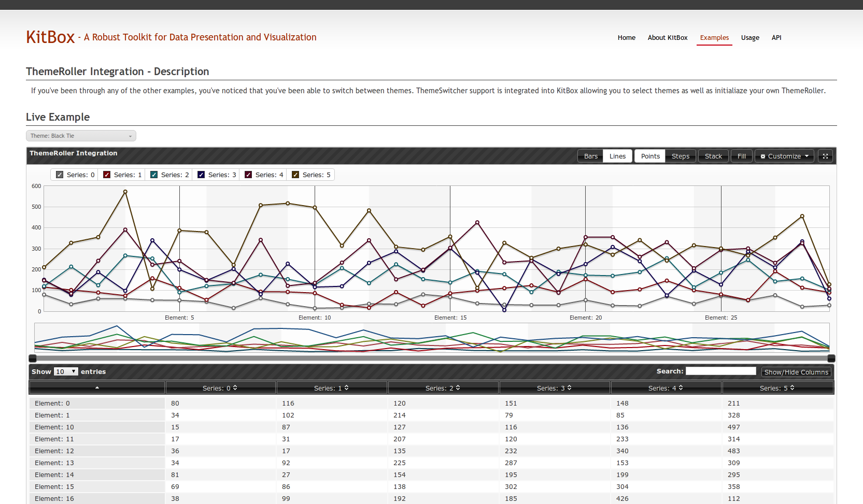Sort by Series: 2 column arrows
The height and width of the screenshot is (504, 863).
coord(458,387)
